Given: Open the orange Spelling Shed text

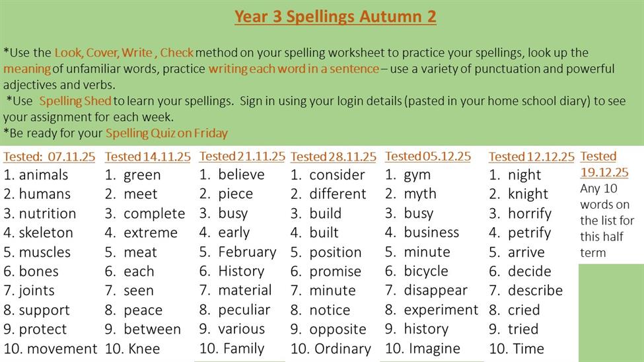Looking at the screenshot, I should point(75,101).
